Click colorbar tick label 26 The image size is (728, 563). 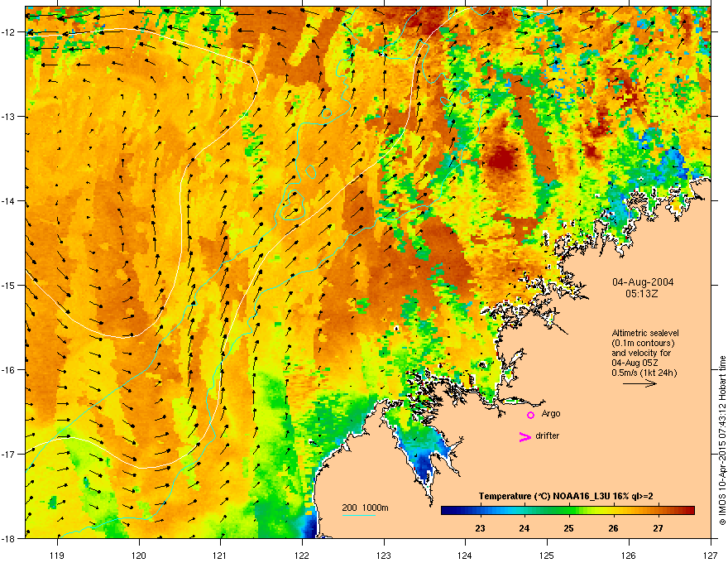(613, 528)
